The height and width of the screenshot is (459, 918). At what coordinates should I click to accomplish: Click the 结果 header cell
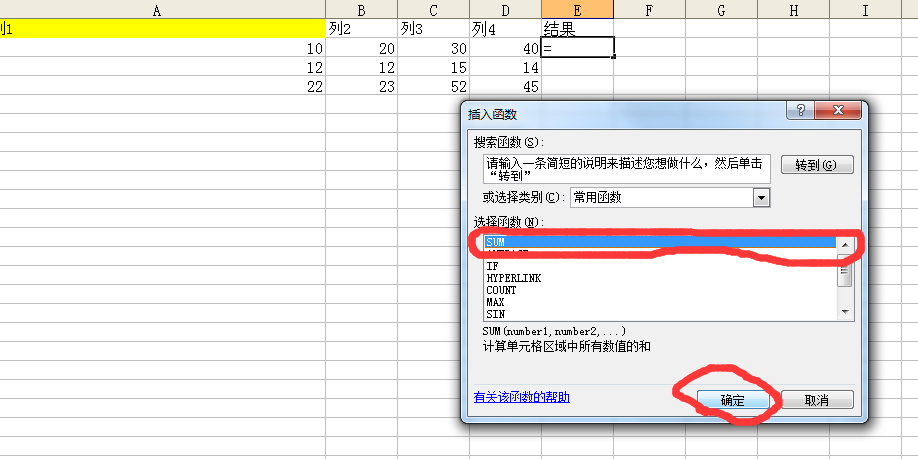pyautogui.click(x=578, y=29)
